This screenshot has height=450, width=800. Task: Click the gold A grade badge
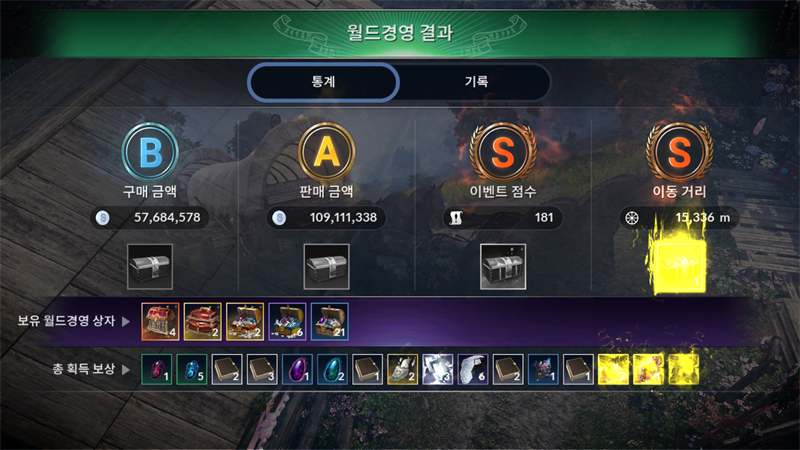tap(327, 152)
